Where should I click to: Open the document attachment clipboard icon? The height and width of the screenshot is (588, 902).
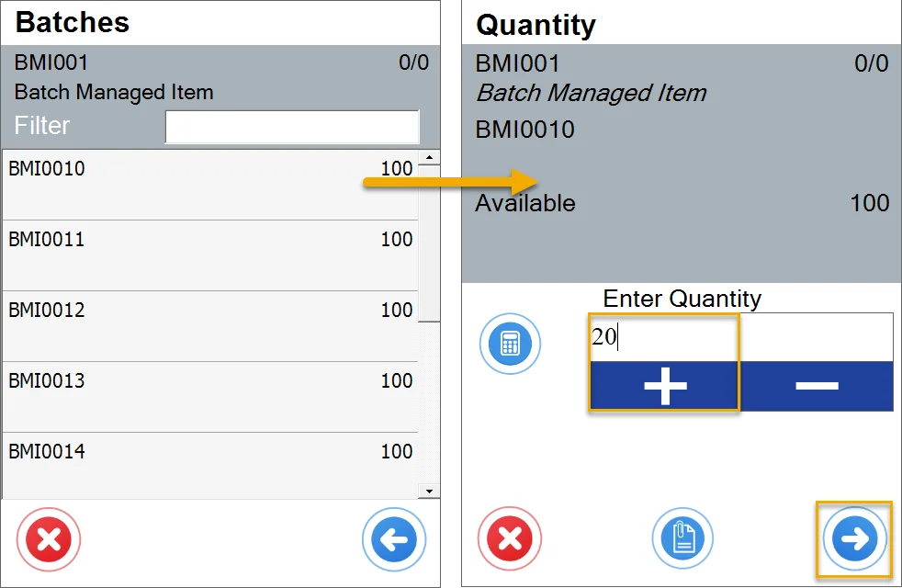coord(682,539)
